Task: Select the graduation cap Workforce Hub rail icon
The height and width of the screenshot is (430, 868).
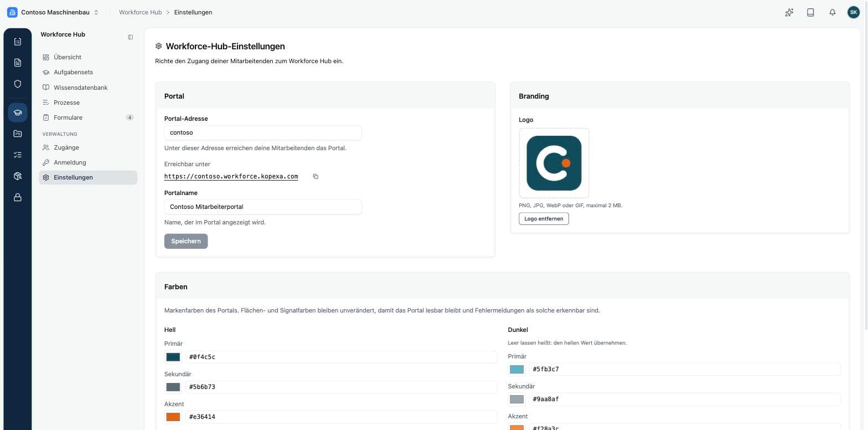Action: (x=18, y=112)
